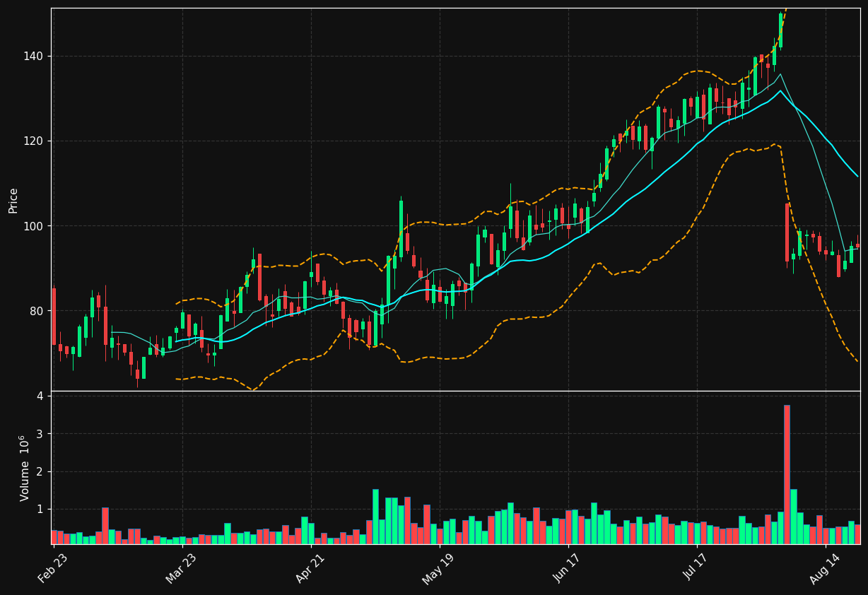Image resolution: width=868 pixels, height=595 pixels.
Task: Click the Feb 23 date label
Action: click(52, 568)
